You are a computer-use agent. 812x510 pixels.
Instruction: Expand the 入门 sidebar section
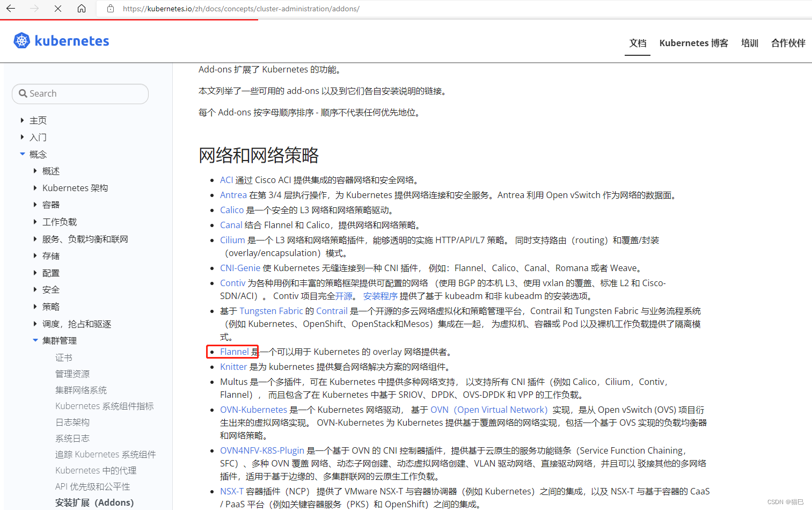(x=21, y=137)
